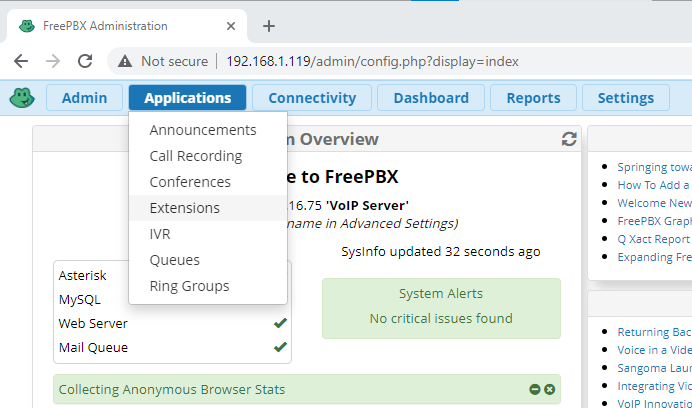Viewport: 692px width, 408px height.
Task: Open a new browser tab
Action: click(x=269, y=26)
